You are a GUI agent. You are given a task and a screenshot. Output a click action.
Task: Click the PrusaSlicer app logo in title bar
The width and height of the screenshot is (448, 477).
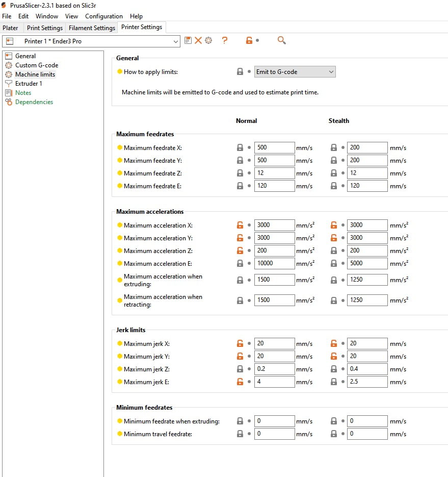pyautogui.click(x=4, y=5)
